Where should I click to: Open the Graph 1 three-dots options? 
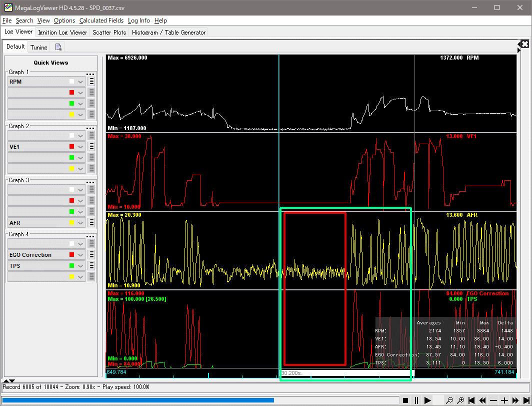[x=90, y=74]
